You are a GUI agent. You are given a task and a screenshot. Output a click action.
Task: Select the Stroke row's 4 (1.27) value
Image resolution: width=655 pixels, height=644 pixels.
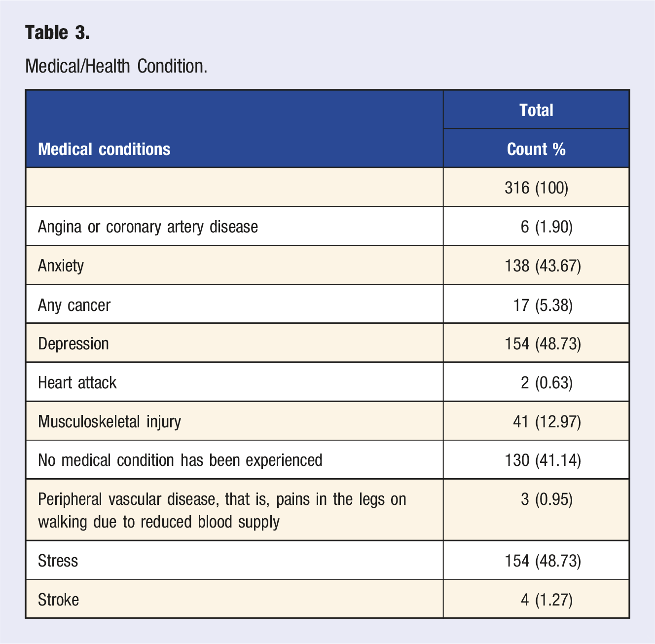click(546, 600)
